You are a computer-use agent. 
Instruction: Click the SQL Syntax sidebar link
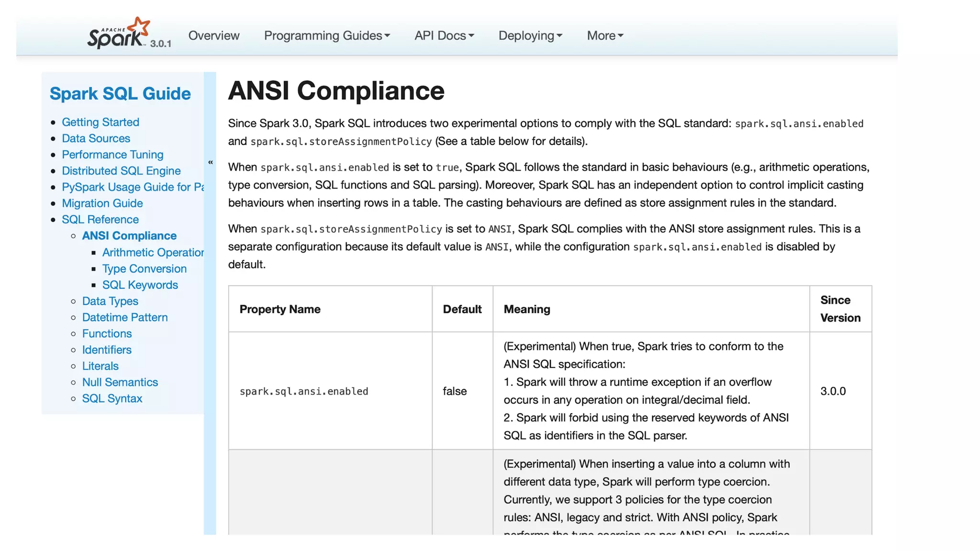(x=112, y=398)
